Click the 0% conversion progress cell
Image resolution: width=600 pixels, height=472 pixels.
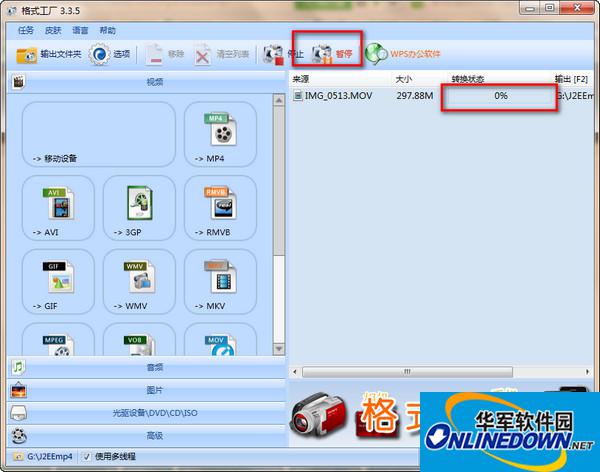501,95
